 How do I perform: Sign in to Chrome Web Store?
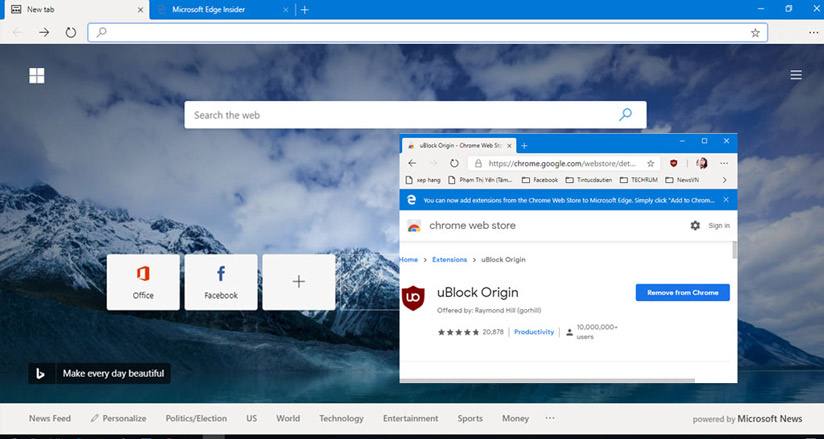coord(719,226)
